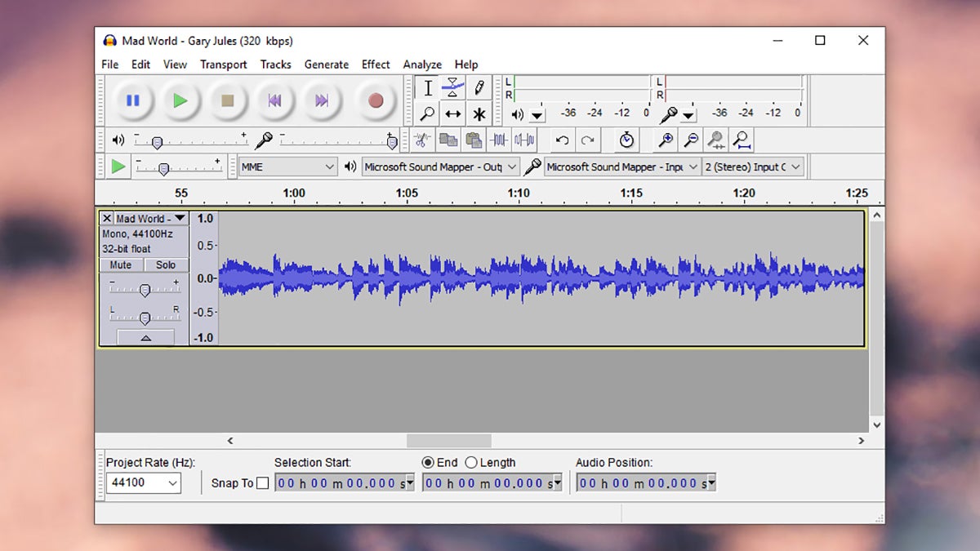Image resolution: width=980 pixels, height=551 pixels.
Task: Skip to End with transport button
Action: click(x=322, y=100)
